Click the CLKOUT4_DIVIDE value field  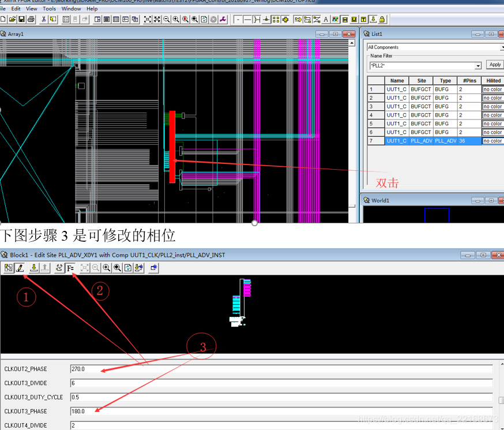(281, 425)
